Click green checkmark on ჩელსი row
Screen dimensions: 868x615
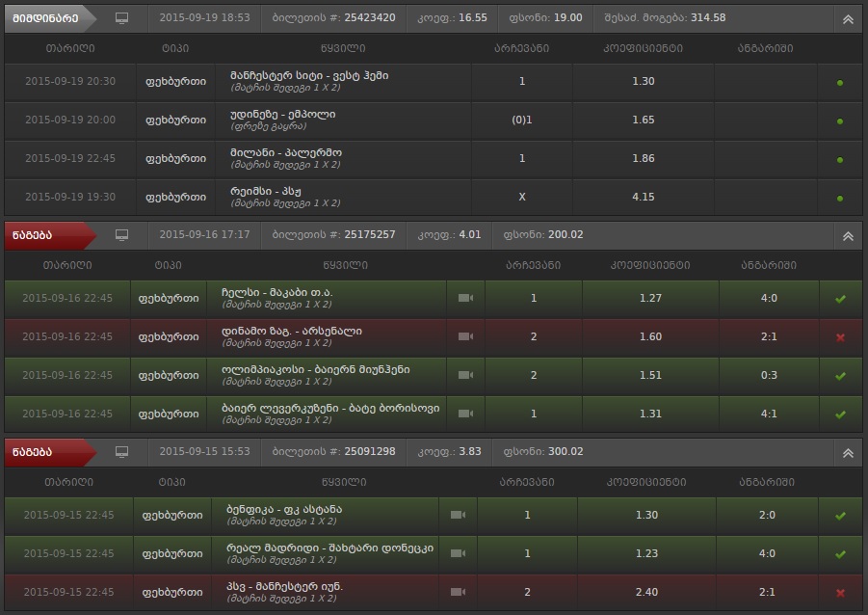[x=840, y=299]
